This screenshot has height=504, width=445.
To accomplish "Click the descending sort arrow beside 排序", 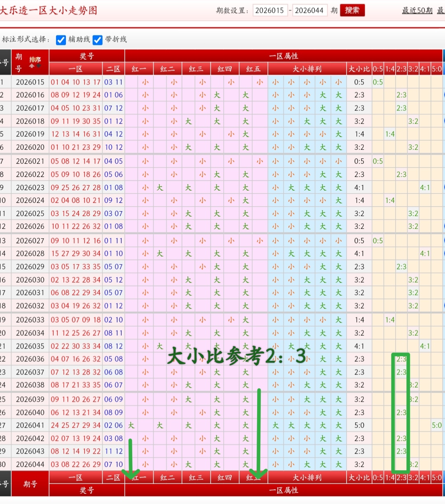I will click(x=38, y=66).
